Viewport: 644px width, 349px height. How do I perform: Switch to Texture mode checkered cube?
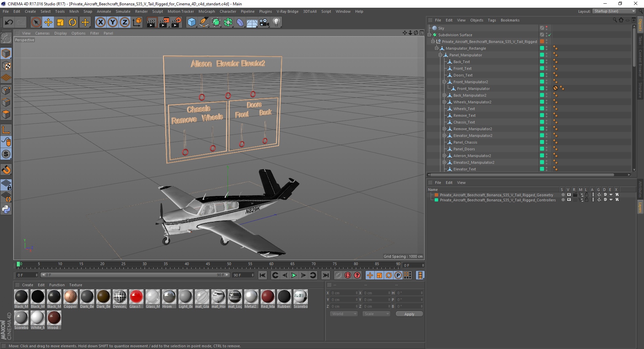(6, 66)
